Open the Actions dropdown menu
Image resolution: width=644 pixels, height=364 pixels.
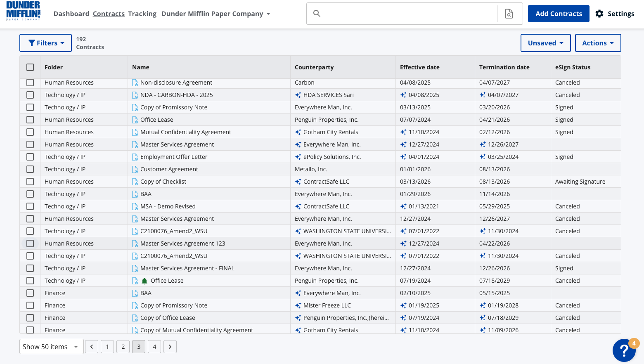(x=597, y=43)
